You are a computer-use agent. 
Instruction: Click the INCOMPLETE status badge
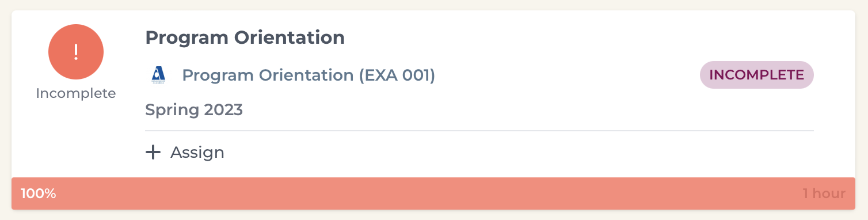coord(756,75)
